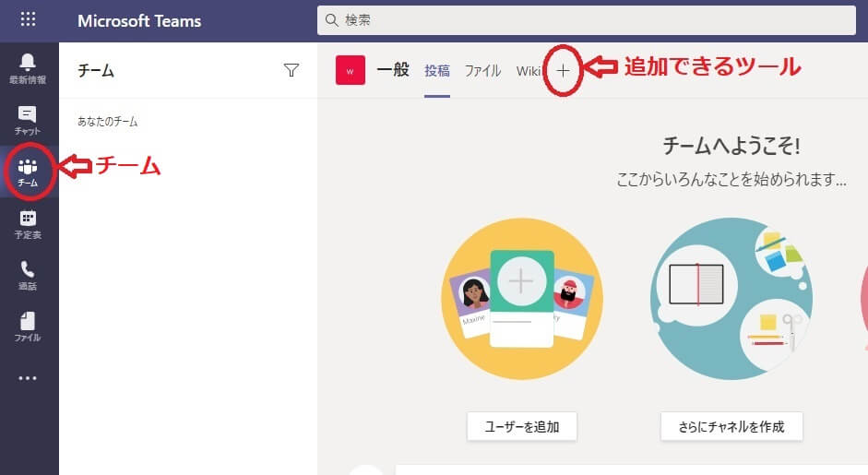Open the 予定表 calendar icon
This screenshot has height=475, width=868.
click(28, 223)
